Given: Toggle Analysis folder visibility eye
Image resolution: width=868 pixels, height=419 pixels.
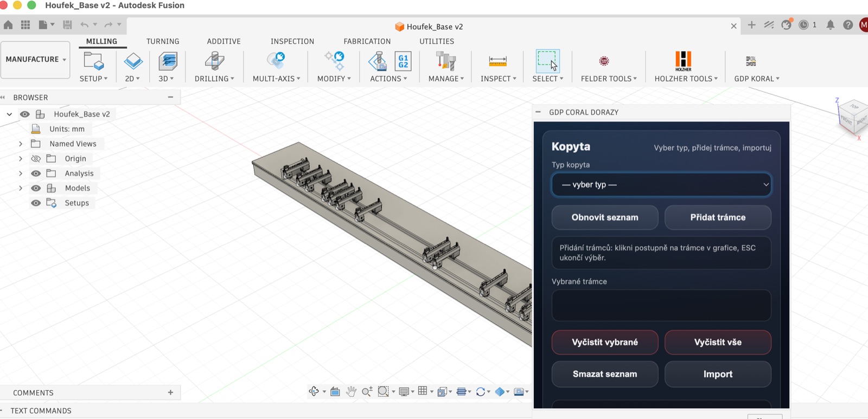Looking at the screenshot, I should (36, 173).
